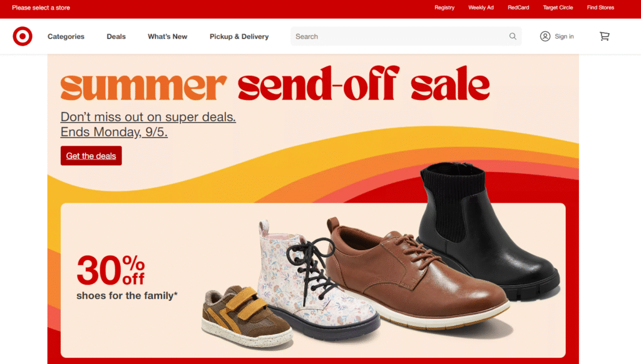The height and width of the screenshot is (364, 641).
Task: Open the Categories menu
Action: click(x=66, y=36)
